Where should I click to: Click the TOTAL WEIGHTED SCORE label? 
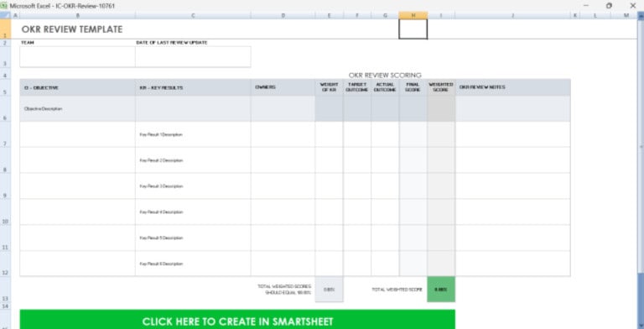click(397, 290)
